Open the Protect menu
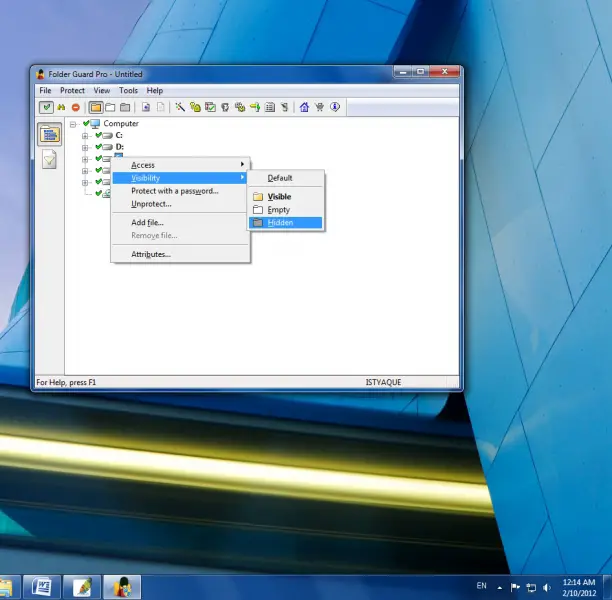612x600 pixels. coord(72,91)
